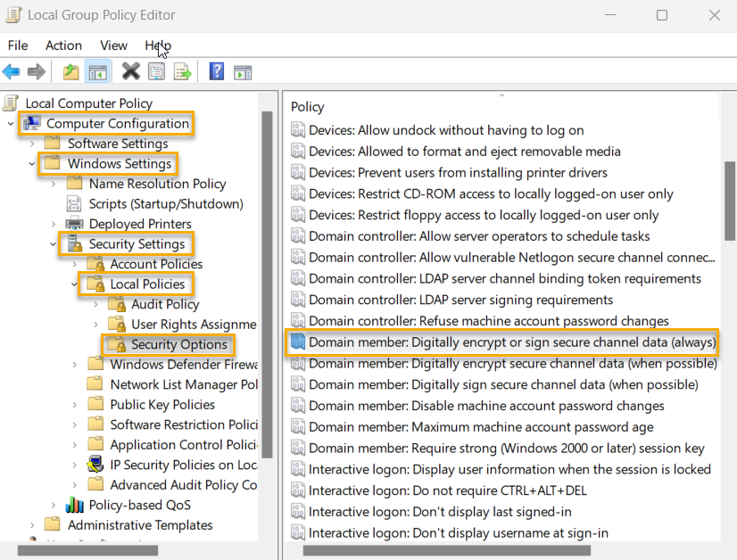Click the Up One Level folder icon
737x560 pixels.
[x=70, y=72]
